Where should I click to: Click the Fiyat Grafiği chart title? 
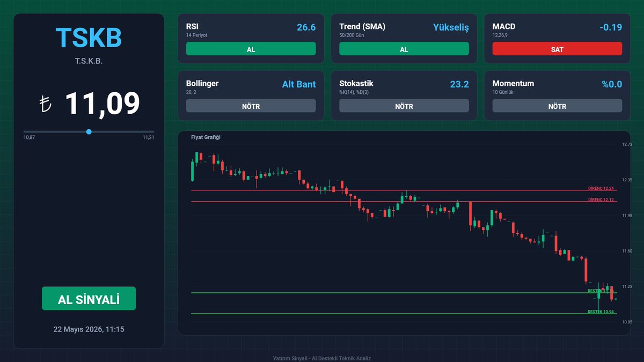click(x=206, y=137)
